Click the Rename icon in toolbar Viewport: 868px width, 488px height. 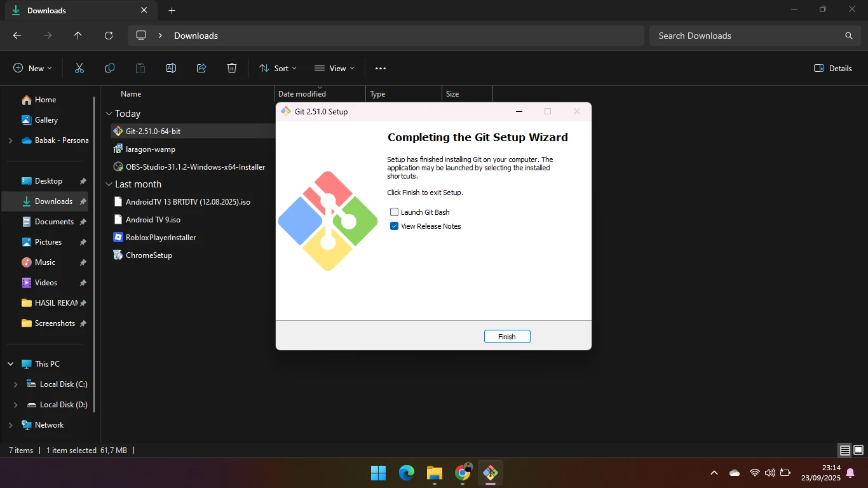pos(171,68)
